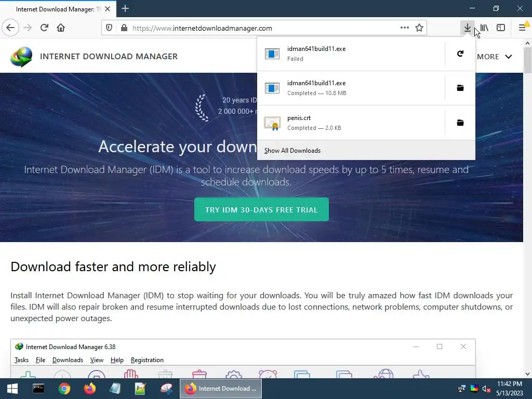Bookmark this page with the star
This screenshot has width=532, height=399.
click(419, 28)
